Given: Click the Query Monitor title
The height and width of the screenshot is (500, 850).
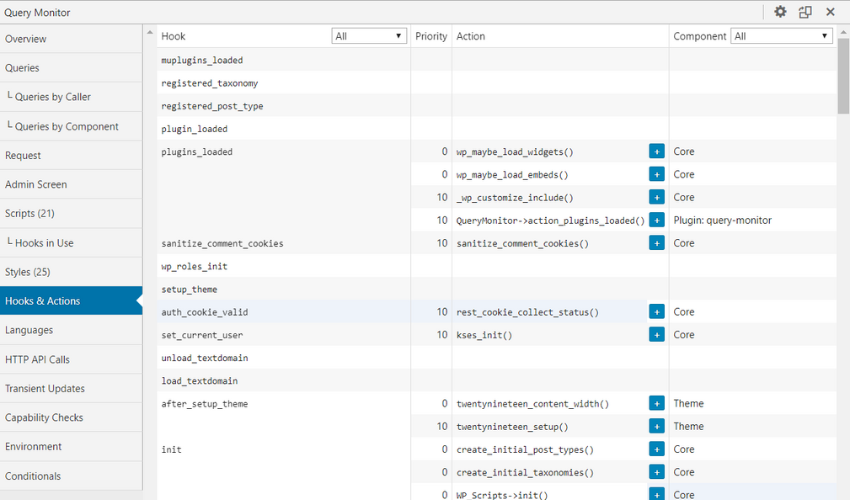Looking at the screenshot, I should point(37,12).
